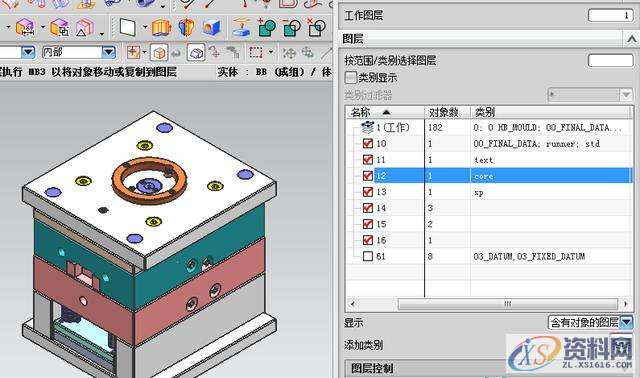Click the snap point plus selection icon
Viewport: 640px width, 378px height.
point(133,53)
